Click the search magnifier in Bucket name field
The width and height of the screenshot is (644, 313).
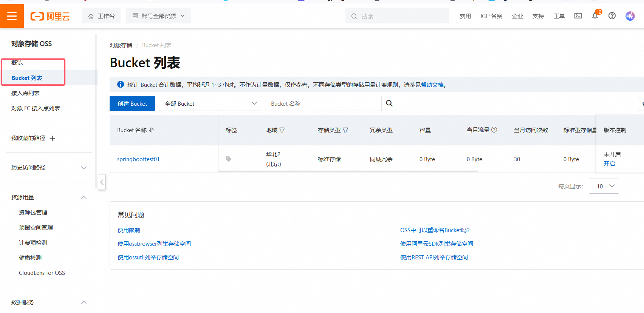389,103
